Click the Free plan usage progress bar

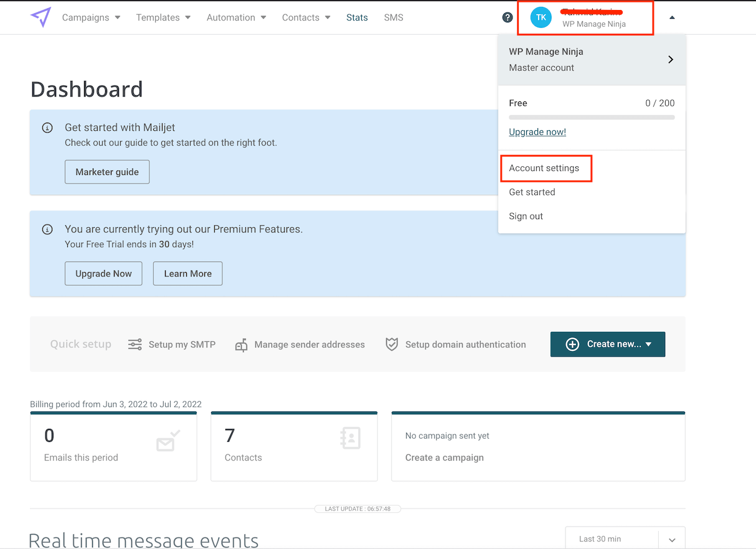[592, 117]
